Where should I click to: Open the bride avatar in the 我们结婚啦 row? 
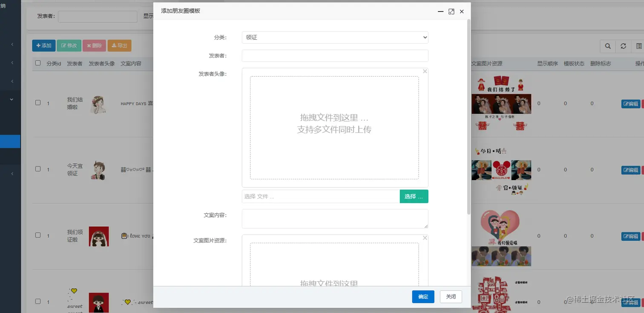click(x=98, y=104)
